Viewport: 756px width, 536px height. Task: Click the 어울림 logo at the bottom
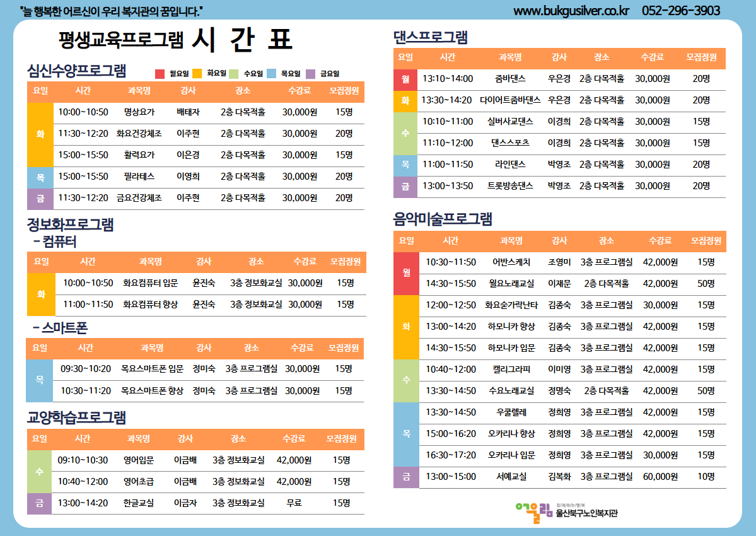(565, 509)
